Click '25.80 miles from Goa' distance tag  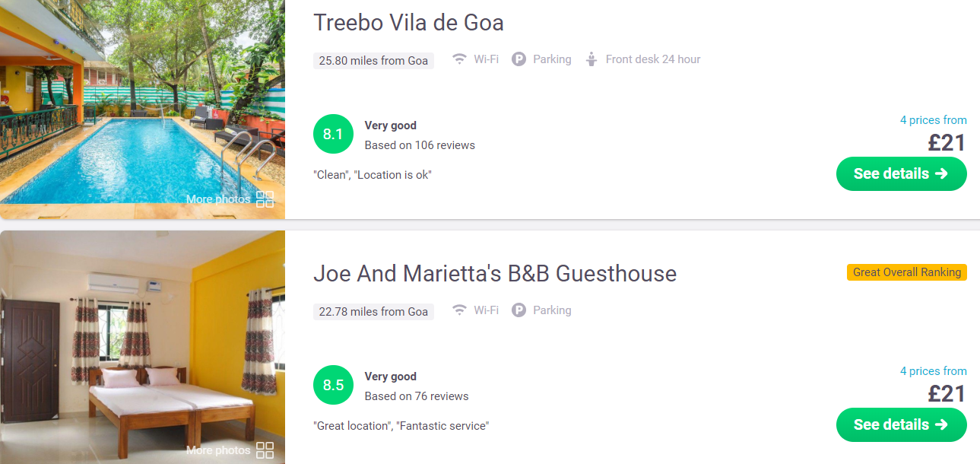pyautogui.click(x=373, y=61)
